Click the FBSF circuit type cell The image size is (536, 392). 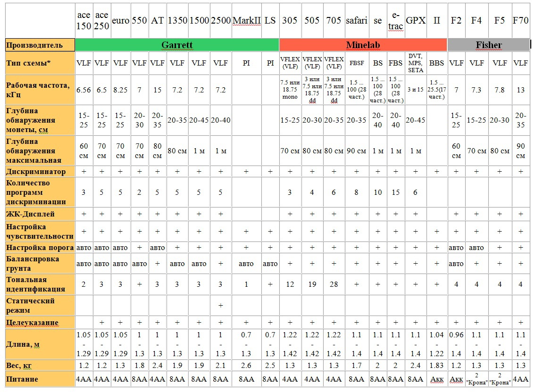pos(356,63)
